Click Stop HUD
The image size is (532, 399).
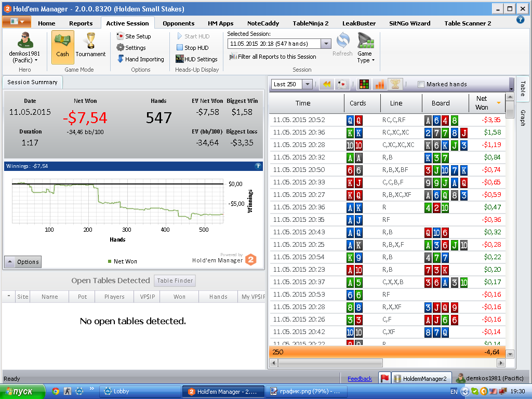(x=193, y=47)
